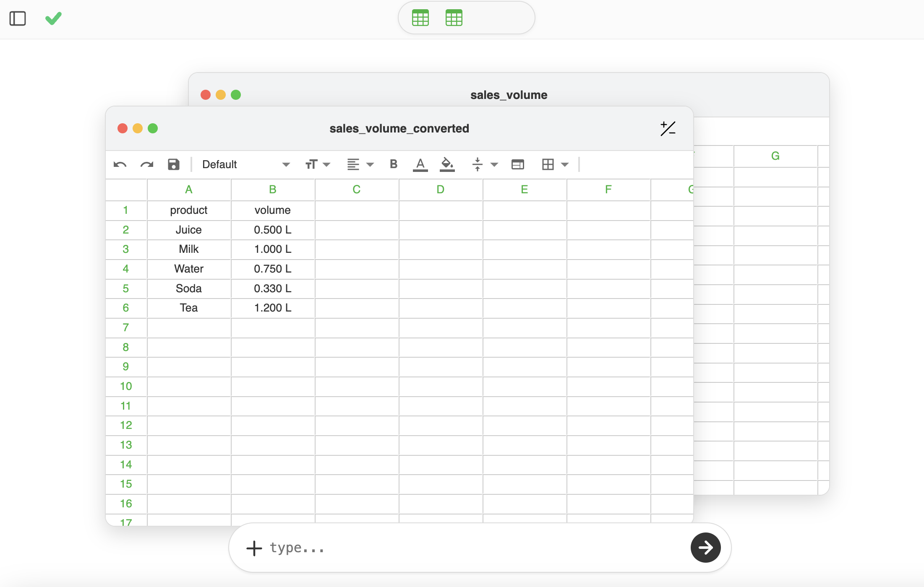Viewport: 924px width, 587px height.
Task: Select row 7 header
Action: coord(126,327)
